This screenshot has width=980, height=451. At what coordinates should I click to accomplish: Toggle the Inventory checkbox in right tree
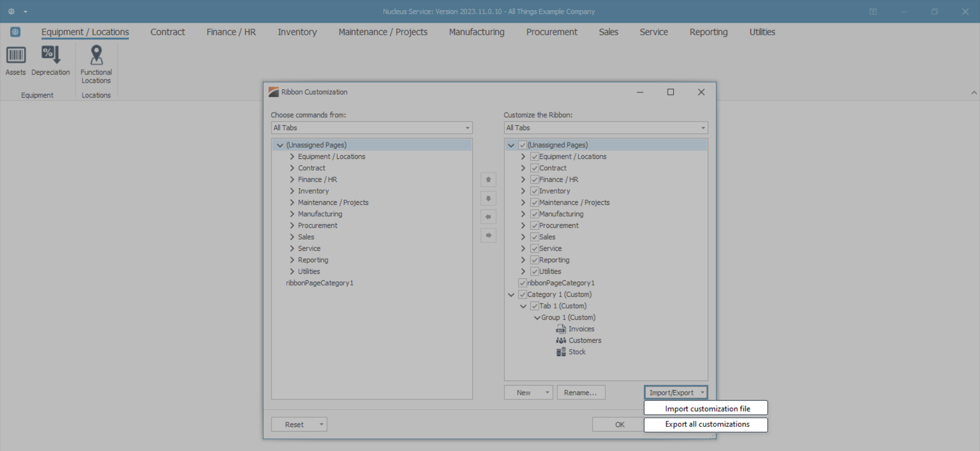534,191
